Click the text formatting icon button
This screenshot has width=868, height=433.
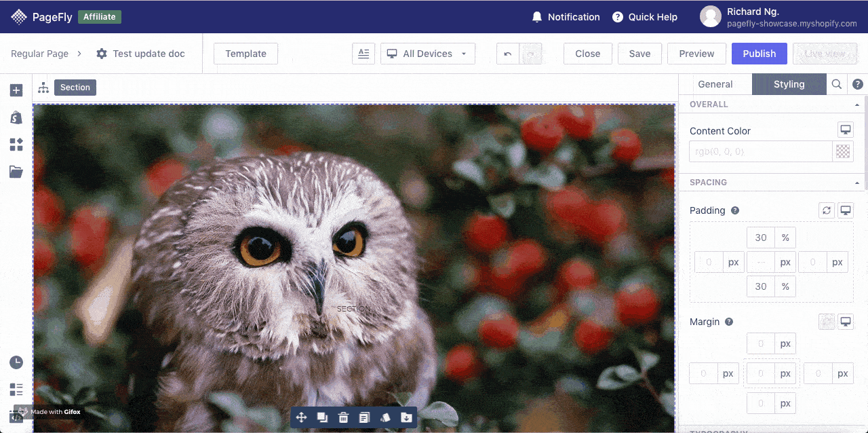tap(363, 54)
